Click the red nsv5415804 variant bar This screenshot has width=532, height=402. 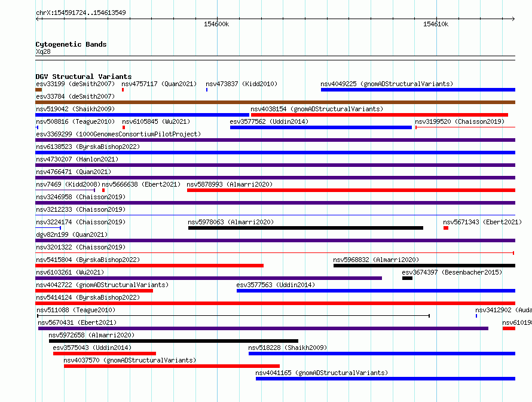[x=149, y=266]
